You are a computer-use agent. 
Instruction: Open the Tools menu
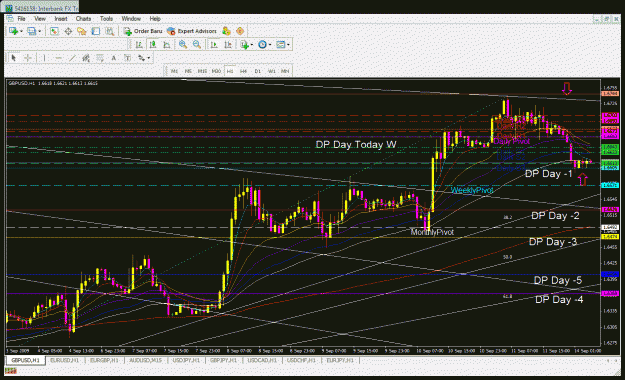click(106, 19)
